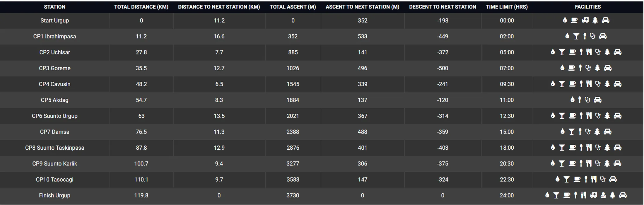This screenshot has width=644, height=205.
Task: Click the ambulance icon in Finish Urgup row
Action: [x=594, y=195]
